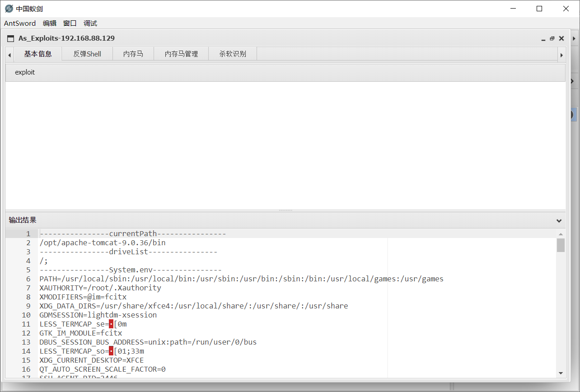Minimize the As_Exploits inner window
Viewport: 580px width, 392px height.
click(x=543, y=39)
